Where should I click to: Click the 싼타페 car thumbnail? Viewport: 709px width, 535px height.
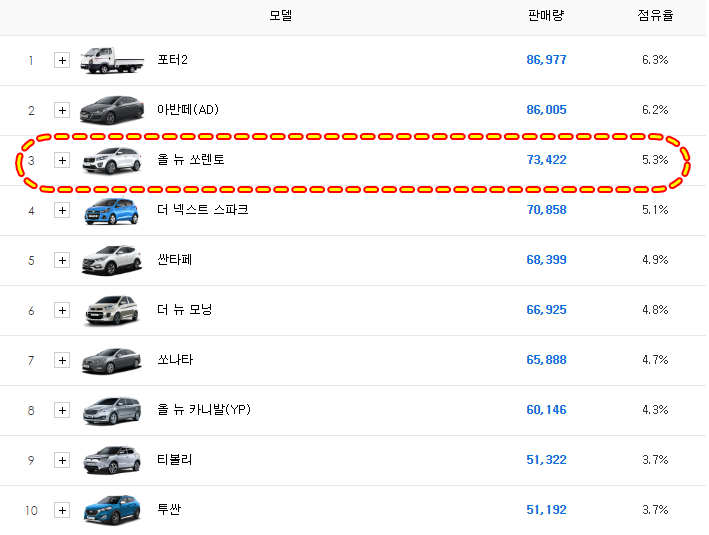[112, 260]
